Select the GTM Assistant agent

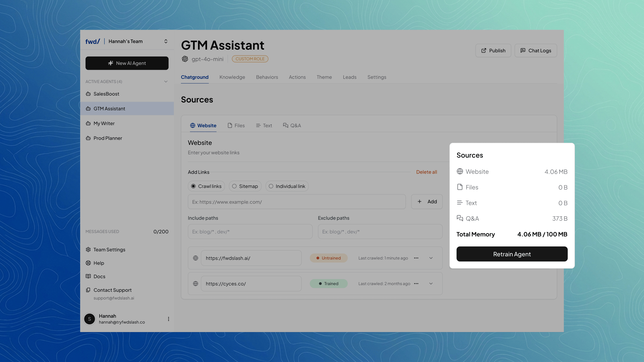127,109
